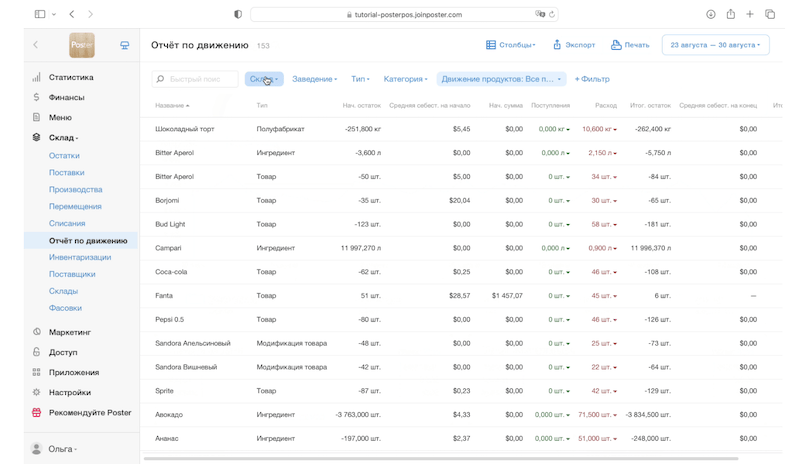Open Applications grid icon in sidebar
This screenshot has width=800, height=464.
pyautogui.click(x=36, y=372)
